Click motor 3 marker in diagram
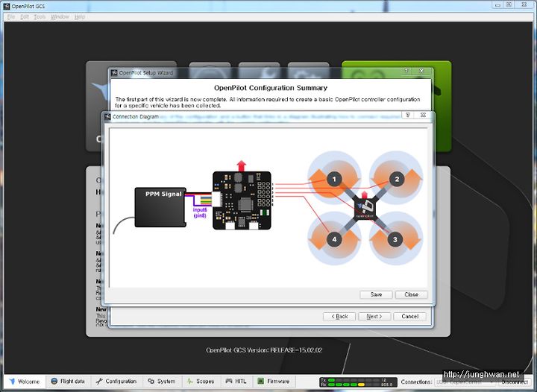 (395, 239)
